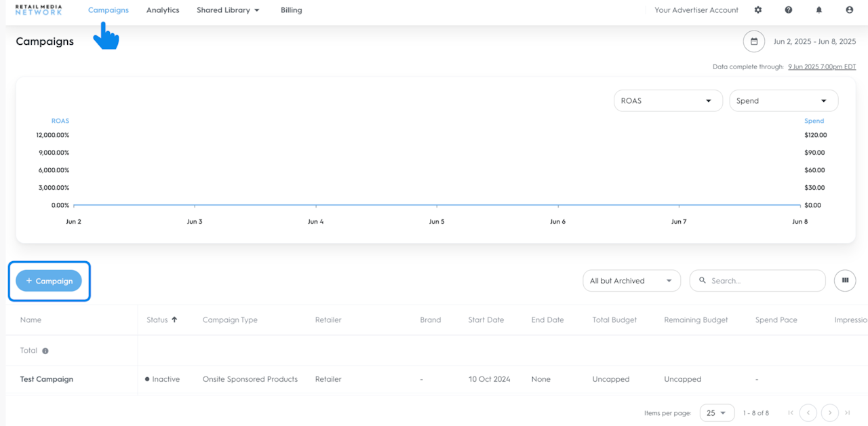
Task: Open the All but Archived filter
Action: [x=631, y=281]
